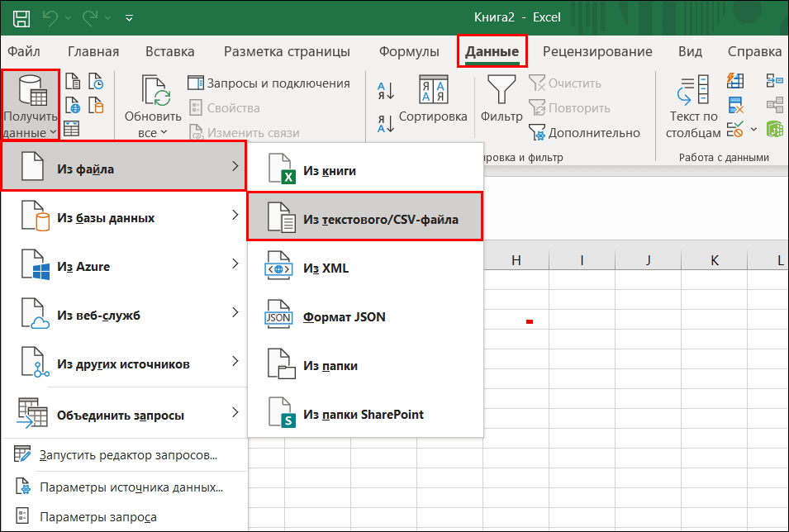Click the From Web icon with globe
This screenshot has height=532, width=789.
coord(73,106)
